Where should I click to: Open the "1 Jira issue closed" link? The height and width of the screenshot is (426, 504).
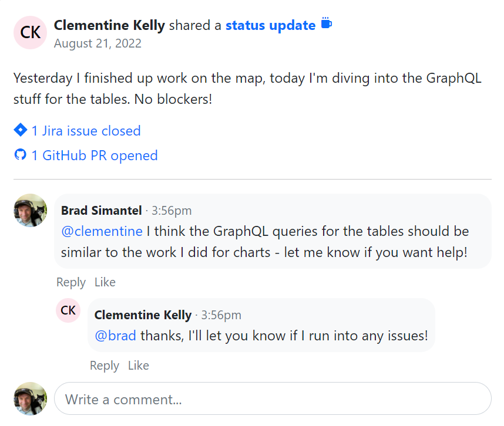point(86,131)
